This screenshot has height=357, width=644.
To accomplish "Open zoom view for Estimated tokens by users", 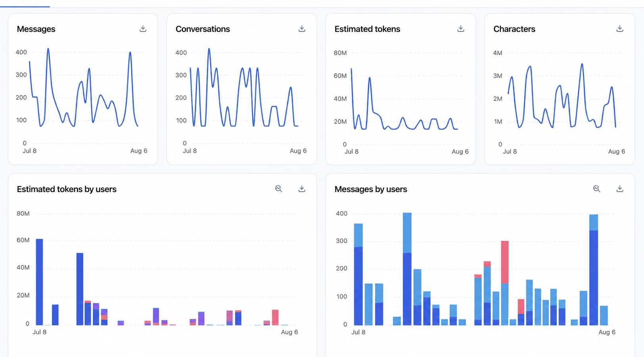I will tap(279, 189).
